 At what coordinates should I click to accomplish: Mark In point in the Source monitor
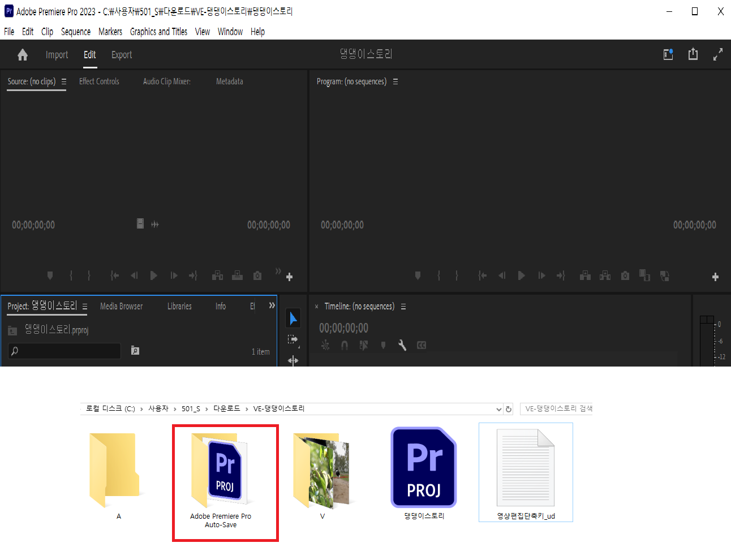coord(71,275)
